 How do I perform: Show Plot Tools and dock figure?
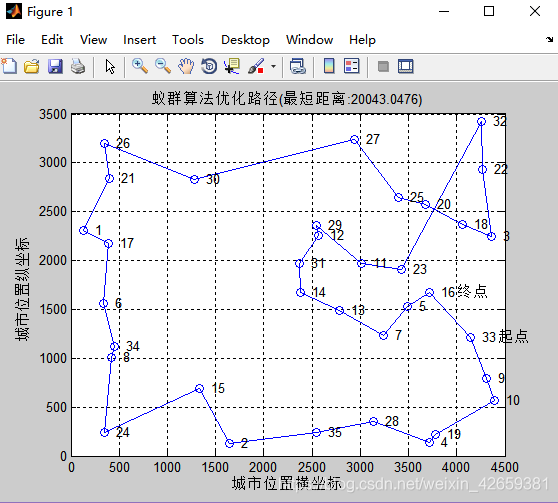(x=406, y=66)
